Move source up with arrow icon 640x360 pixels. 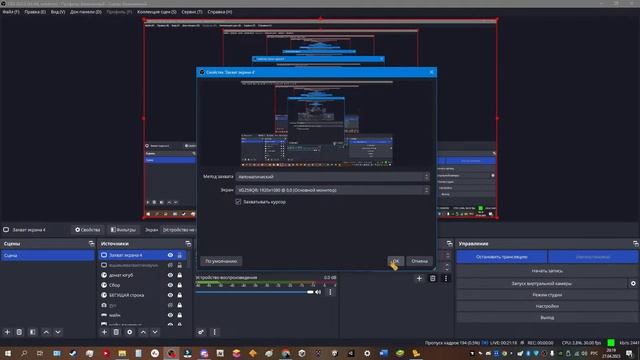pos(143,332)
